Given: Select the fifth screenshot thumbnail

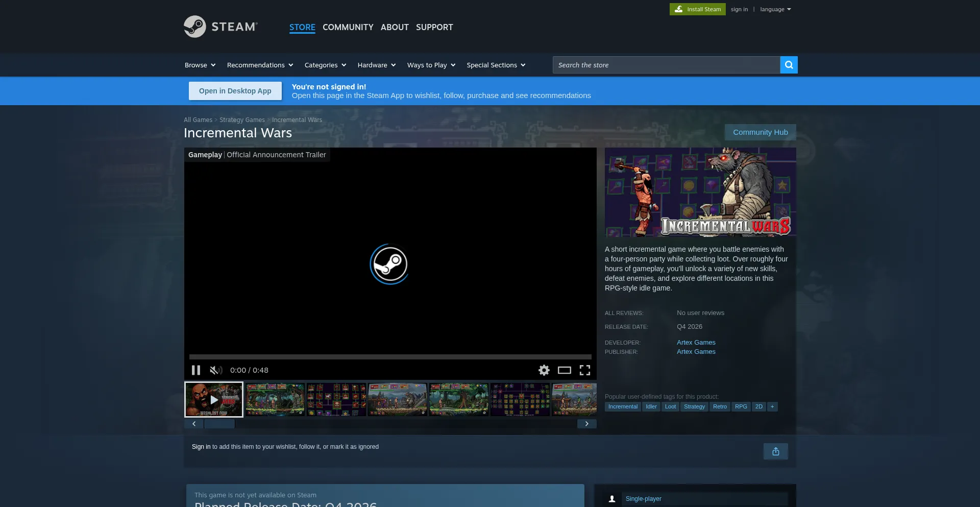Looking at the screenshot, I should (459, 399).
